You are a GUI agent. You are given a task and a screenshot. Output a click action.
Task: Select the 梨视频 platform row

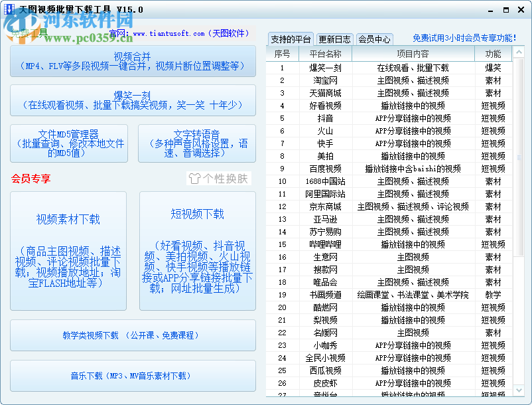point(389,320)
